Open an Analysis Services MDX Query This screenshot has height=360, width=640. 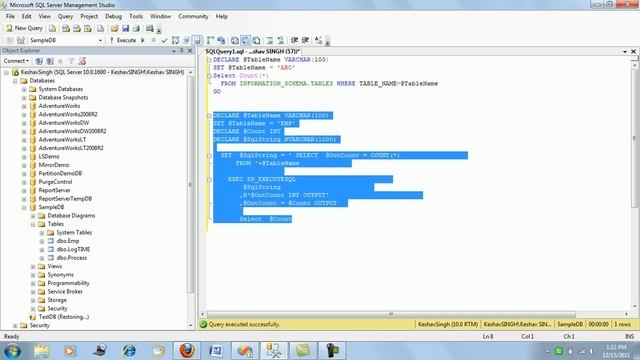(x=66, y=29)
